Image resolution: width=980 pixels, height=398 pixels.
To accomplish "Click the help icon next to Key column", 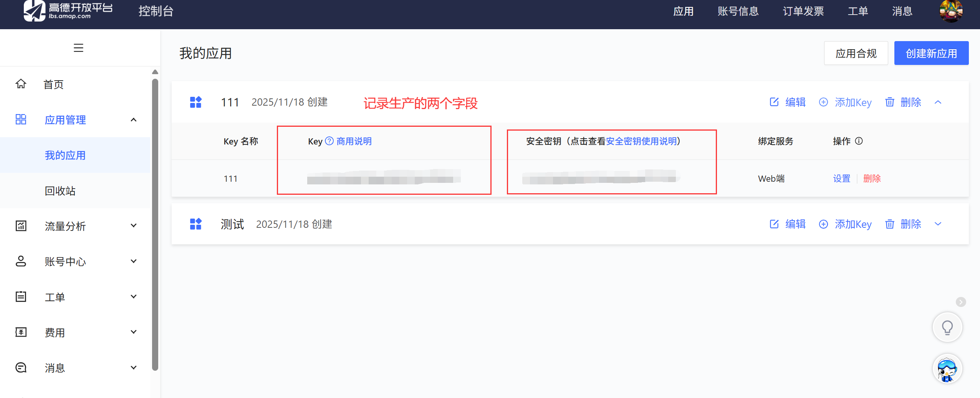I will [x=329, y=141].
